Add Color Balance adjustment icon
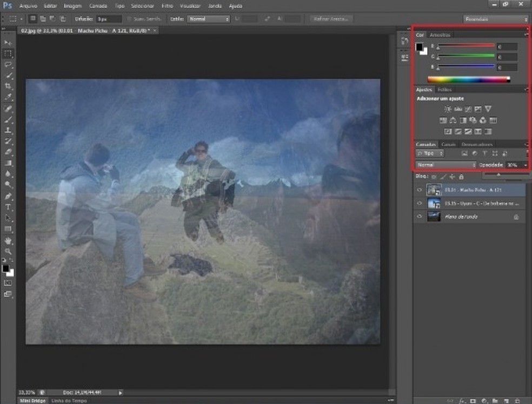 tap(453, 120)
